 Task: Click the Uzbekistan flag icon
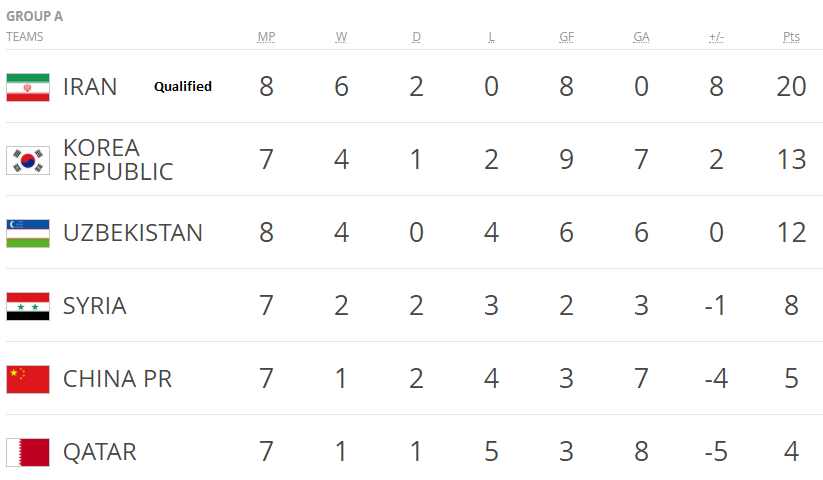[28, 233]
